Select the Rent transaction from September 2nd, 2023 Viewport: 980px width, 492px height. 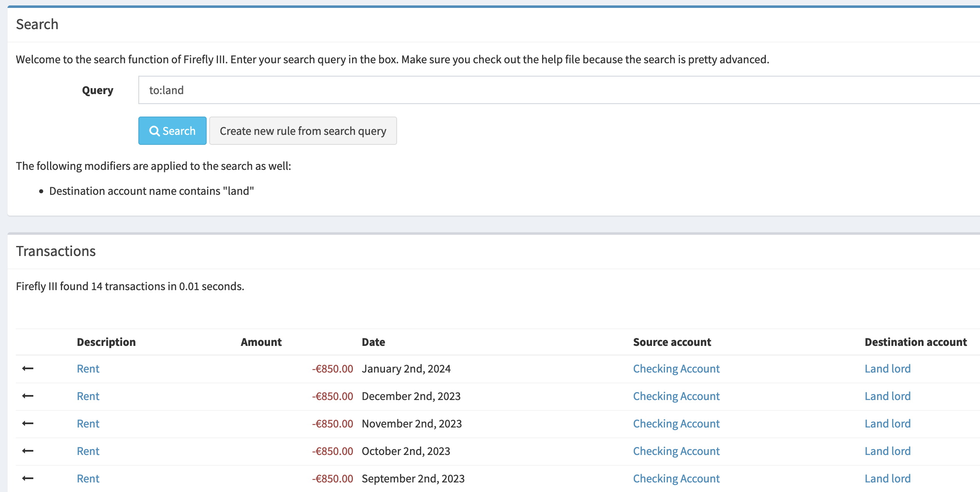(x=88, y=478)
